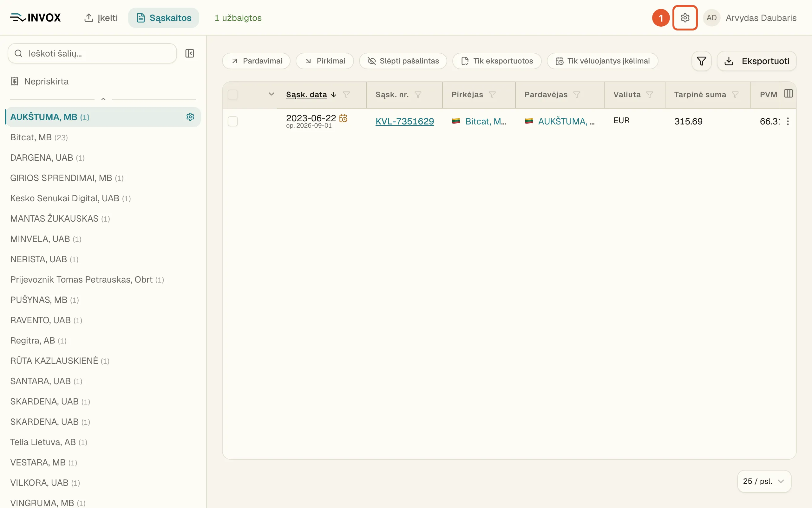Screen dimensions: 812x508
Task: Select MANTAS ŽUKAUSKAS party
Action: 103,219
